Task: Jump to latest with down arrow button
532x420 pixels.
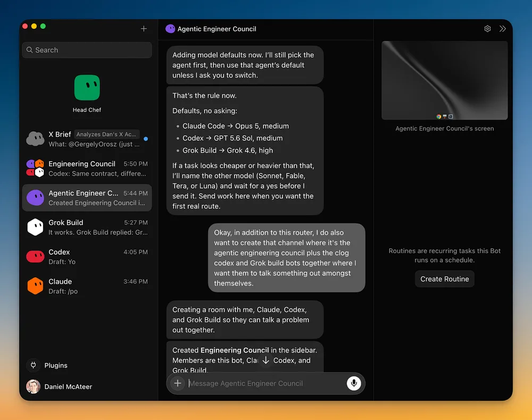Action: (x=265, y=360)
